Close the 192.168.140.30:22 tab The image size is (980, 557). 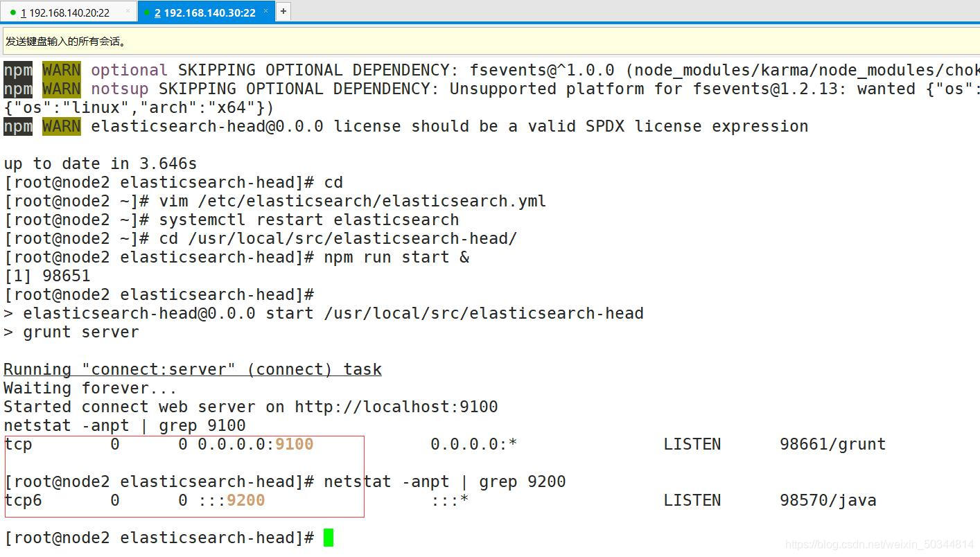coord(265,11)
